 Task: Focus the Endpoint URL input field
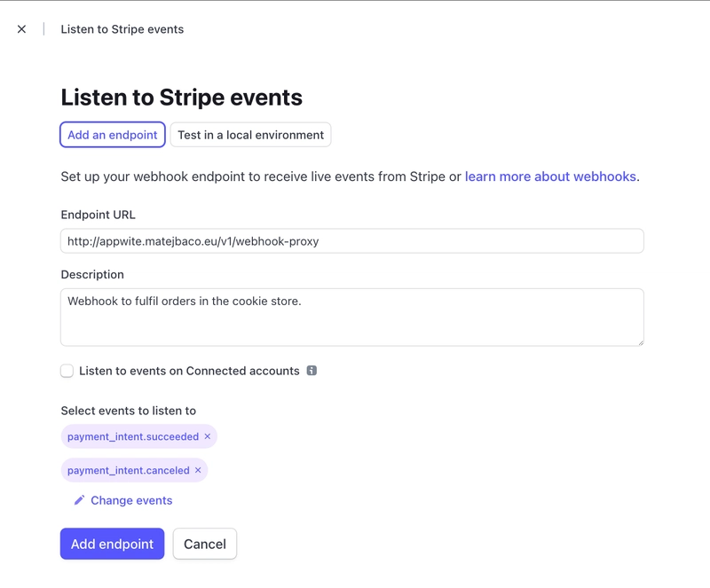coord(351,239)
